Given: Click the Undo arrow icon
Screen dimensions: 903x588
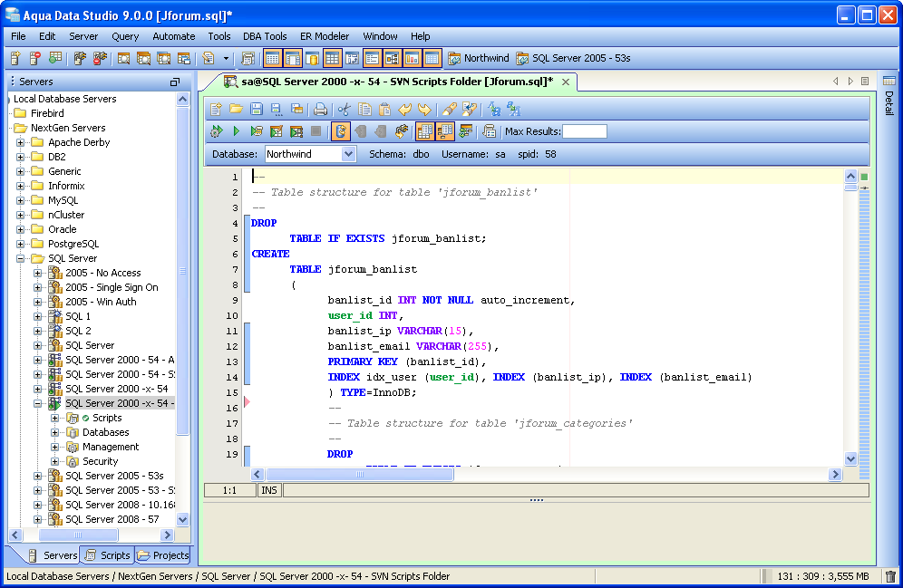Looking at the screenshot, I should [405, 110].
